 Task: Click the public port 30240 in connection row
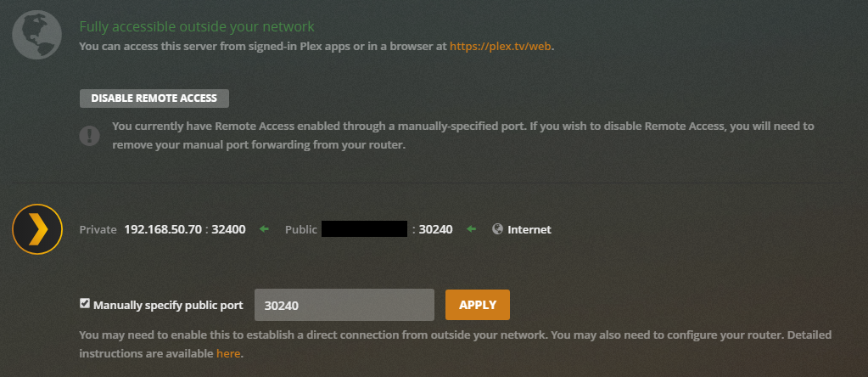(436, 229)
